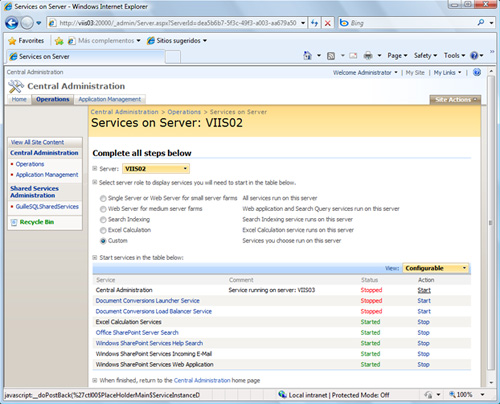Select the Services on Server browser tab

(x=86, y=57)
